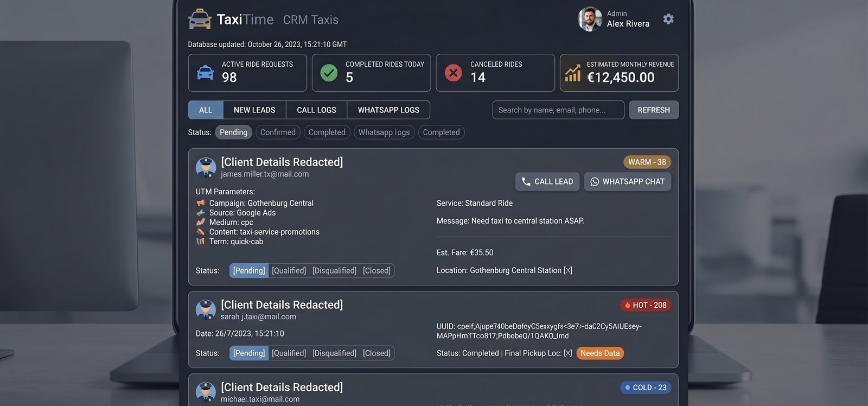Click the WARM - 38 lead score badge
Screen dimensions: 868x406
(x=647, y=162)
